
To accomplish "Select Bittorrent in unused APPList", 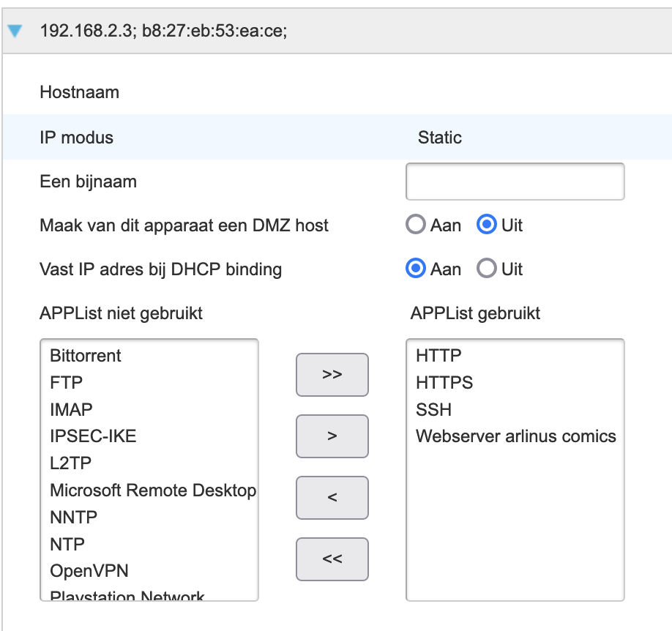I will click(86, 356).
